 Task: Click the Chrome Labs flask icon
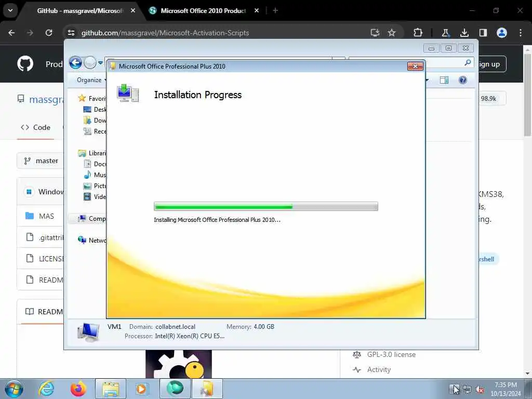445,33
